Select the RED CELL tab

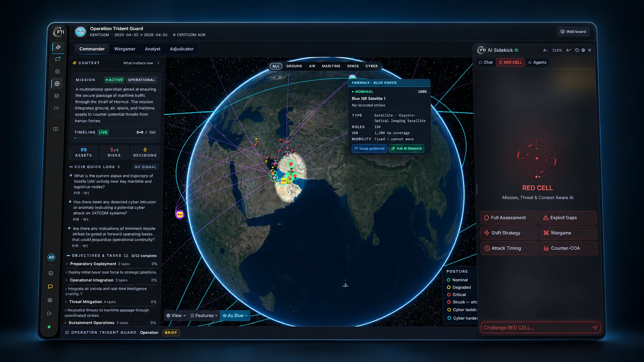[x=510, y=62]
